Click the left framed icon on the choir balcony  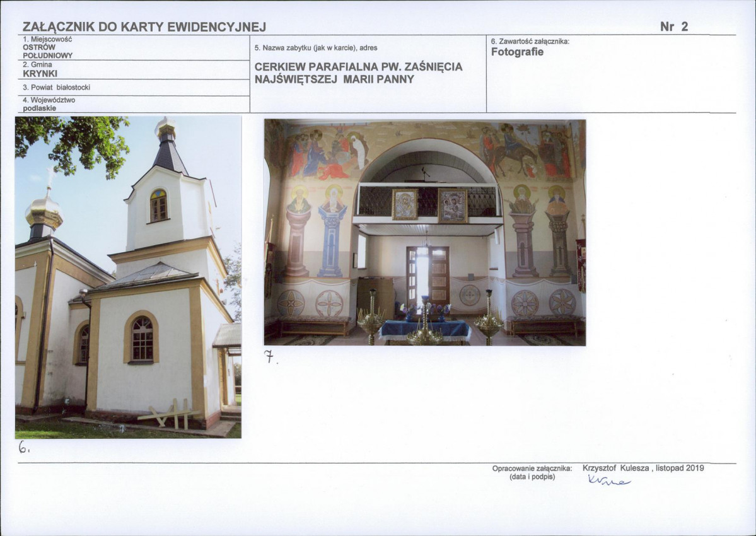(x=405, y=204)
